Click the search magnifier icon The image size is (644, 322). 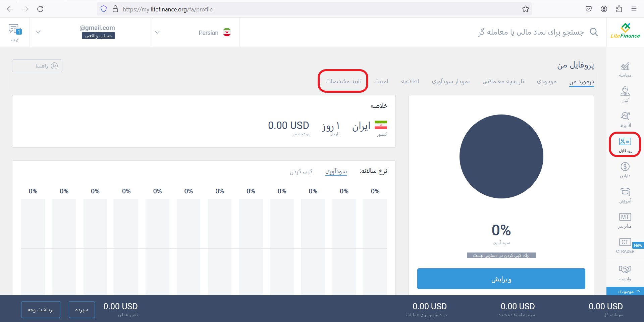pyautogui.click(x=594, y=32)
